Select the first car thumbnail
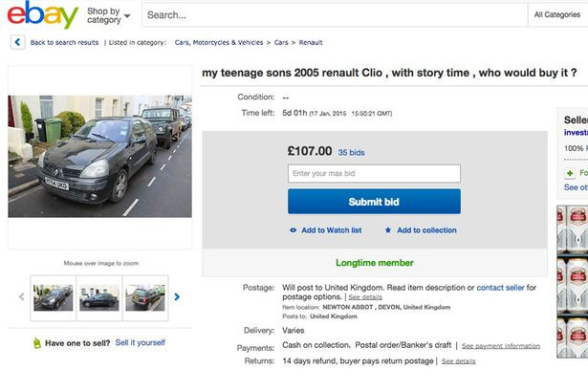 click(x=53, y=297)
